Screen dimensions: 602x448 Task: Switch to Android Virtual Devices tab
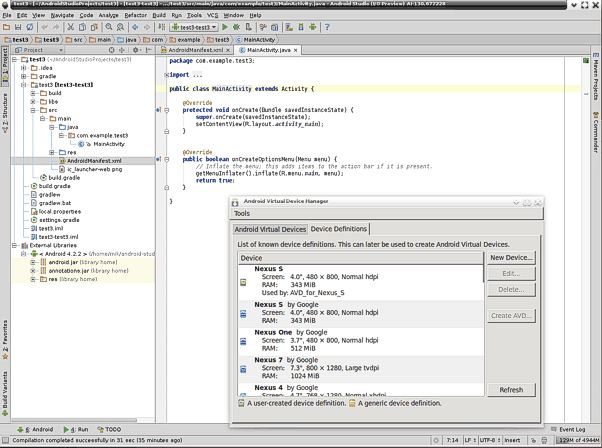pos(269,229)
